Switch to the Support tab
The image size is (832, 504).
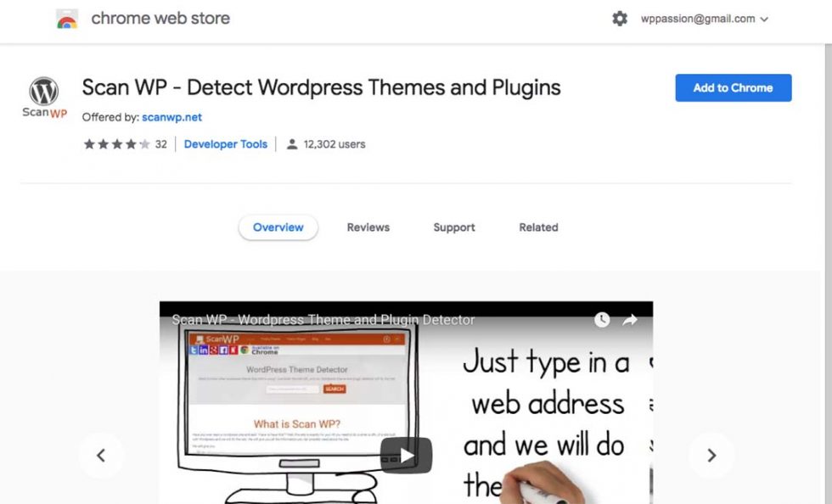(453, 227)
